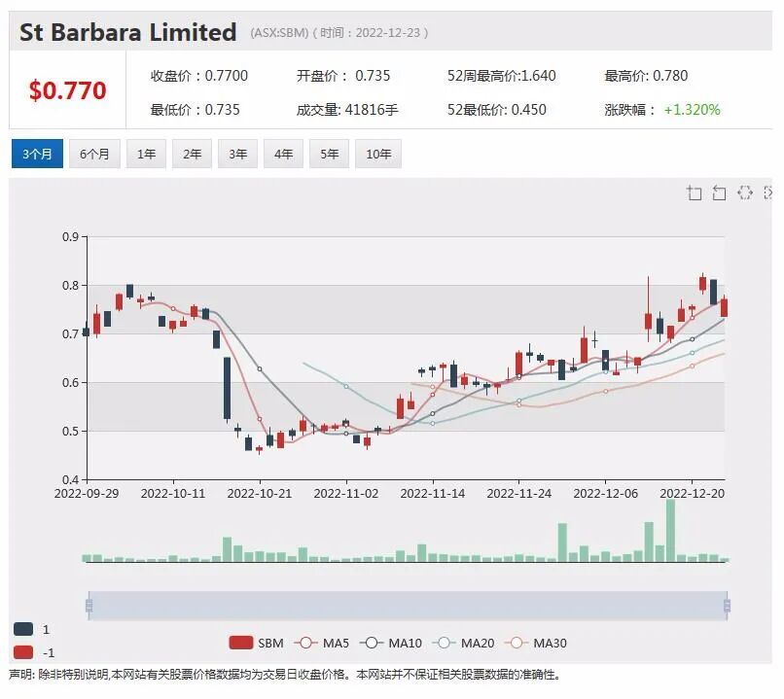Toggle the MA5 line in legend
Image resolution: width=784 pixels, height=699 pixels.
point(322,643)
